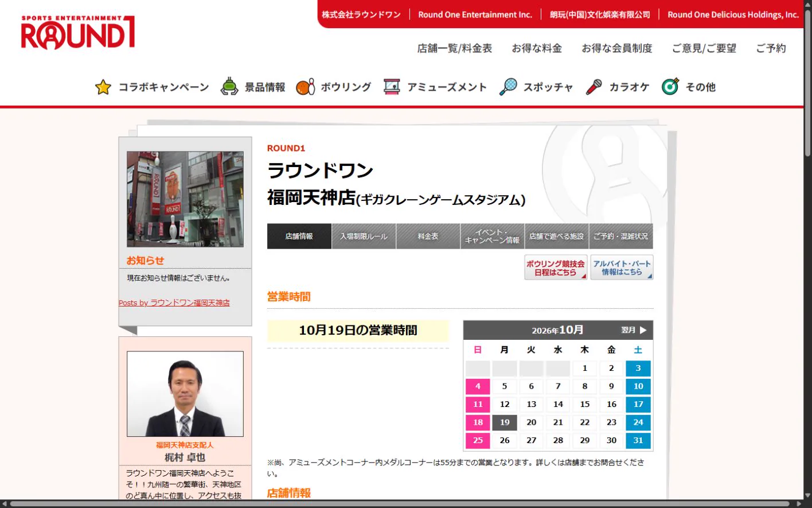
Task: Open the Round One Delicious Holdings, Inc. link
Action: tap(733, 14)
